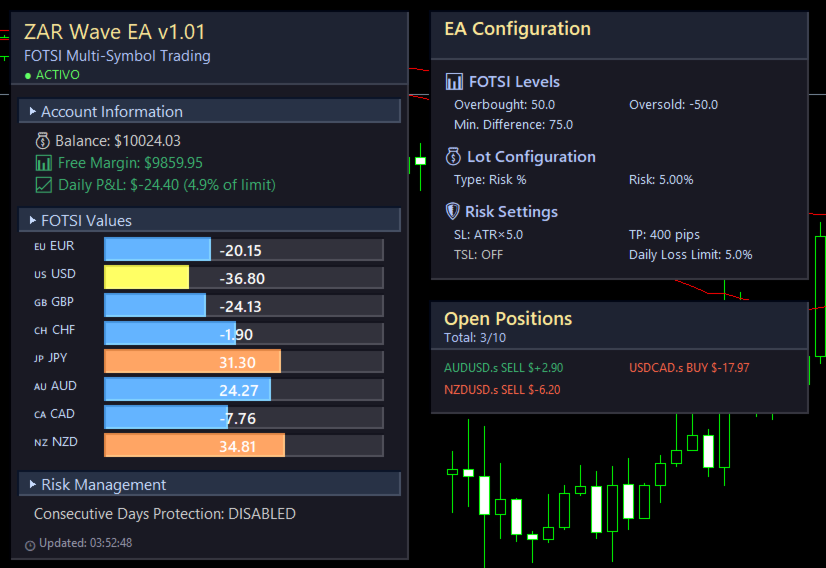Click the TSL: OFF setting
This screenshot has height=568, width=826.
coord(479,255)
